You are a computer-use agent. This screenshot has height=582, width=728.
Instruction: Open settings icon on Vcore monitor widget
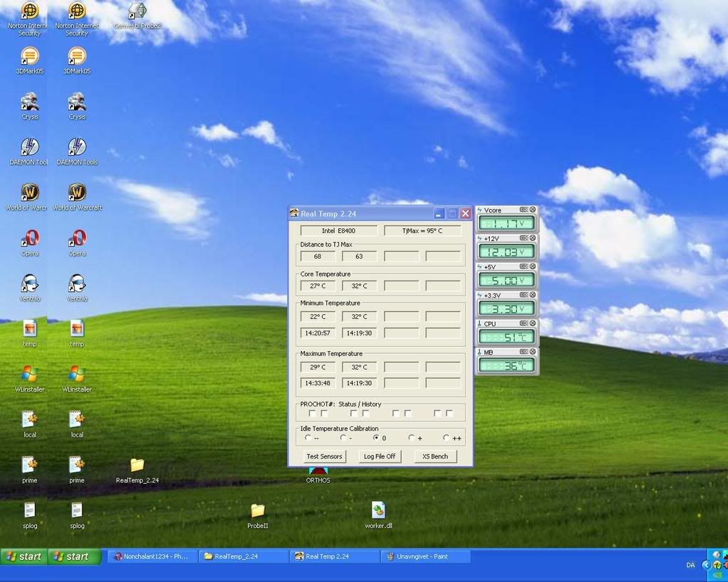coord(523,210)
